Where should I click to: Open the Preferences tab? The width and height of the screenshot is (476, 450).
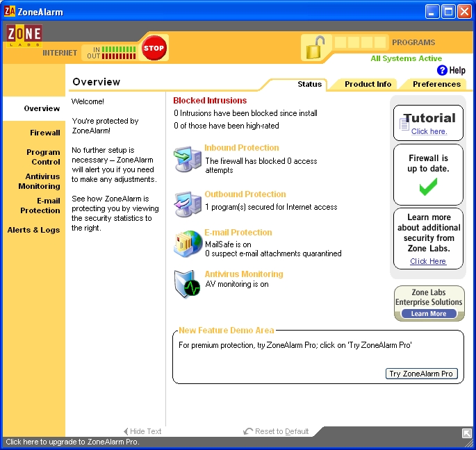[x=436, y=84]
